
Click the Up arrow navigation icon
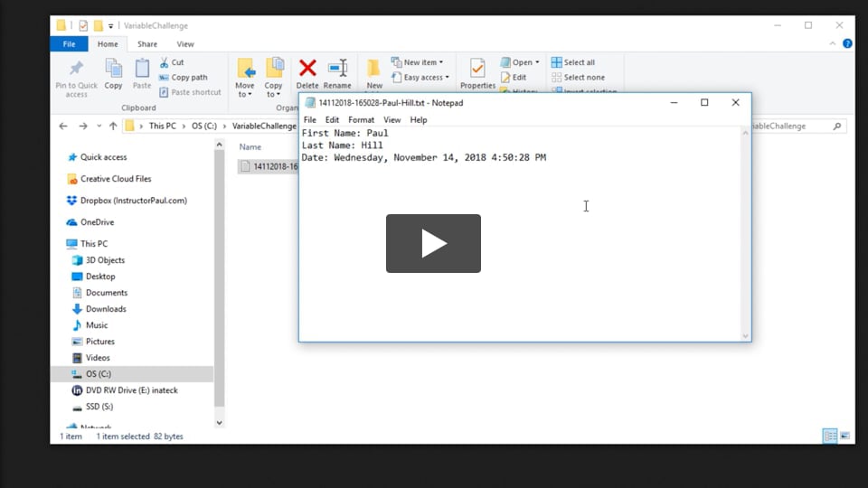click(113, 127)
